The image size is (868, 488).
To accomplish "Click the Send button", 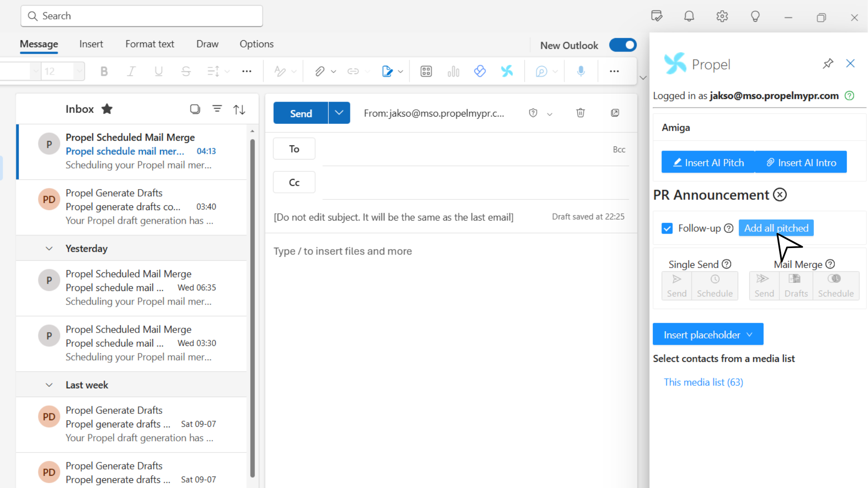I will (301, 113).
